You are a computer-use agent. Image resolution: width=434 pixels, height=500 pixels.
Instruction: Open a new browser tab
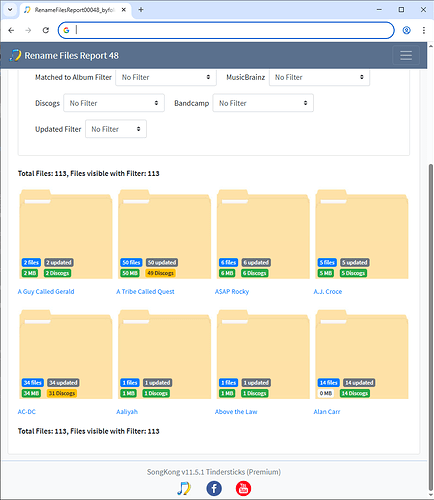point(141,10)
